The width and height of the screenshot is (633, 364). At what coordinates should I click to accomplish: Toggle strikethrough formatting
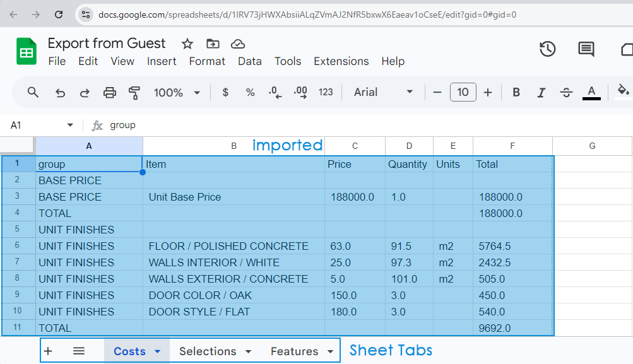566,93
